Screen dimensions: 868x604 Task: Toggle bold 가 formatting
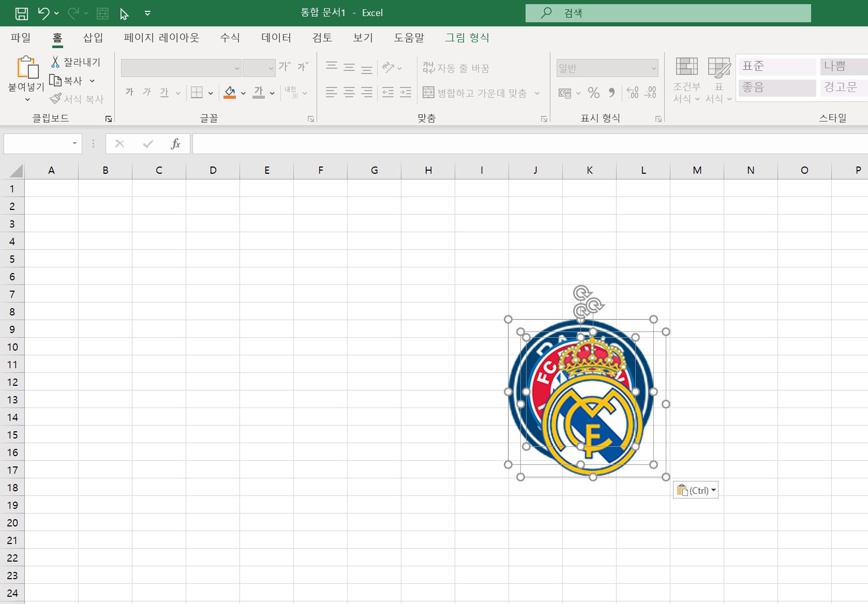click(x=129, y=92)
